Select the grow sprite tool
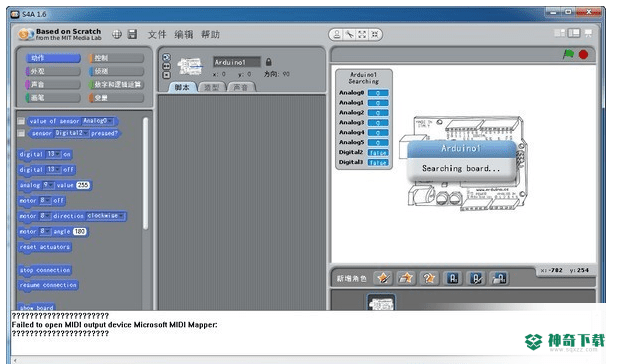617x364 pixels. click(362, 35)
